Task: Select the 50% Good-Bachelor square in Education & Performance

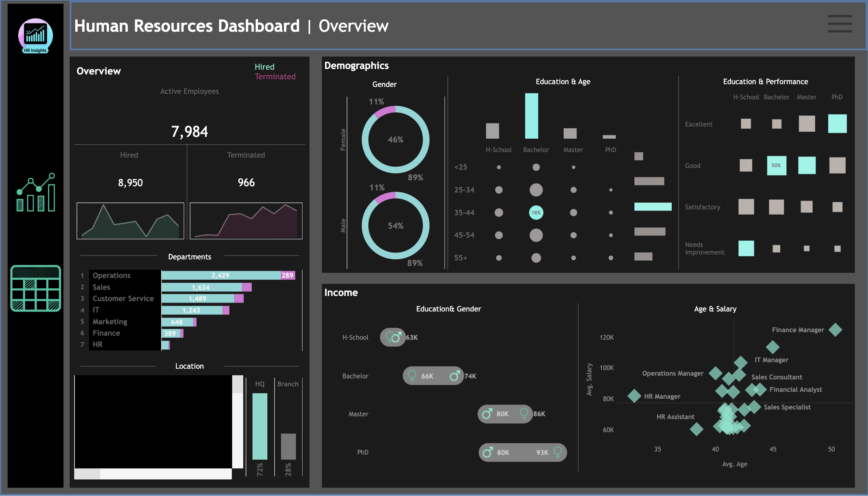Action: (x=776, y=166)
